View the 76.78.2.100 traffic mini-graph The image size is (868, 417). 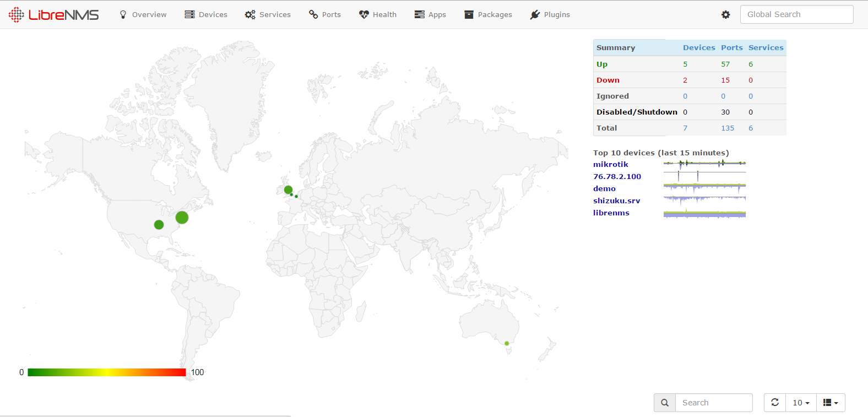[x=704, y=176]
